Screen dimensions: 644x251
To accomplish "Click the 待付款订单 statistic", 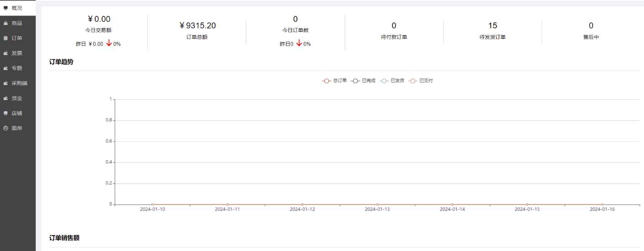I will [394, 31].
